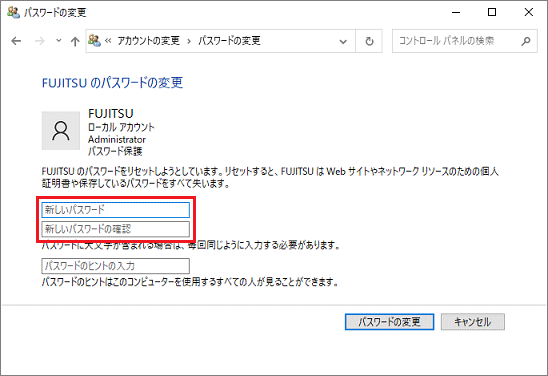
Task: Click the magnifier search icon
Action: tap(526, 41)
